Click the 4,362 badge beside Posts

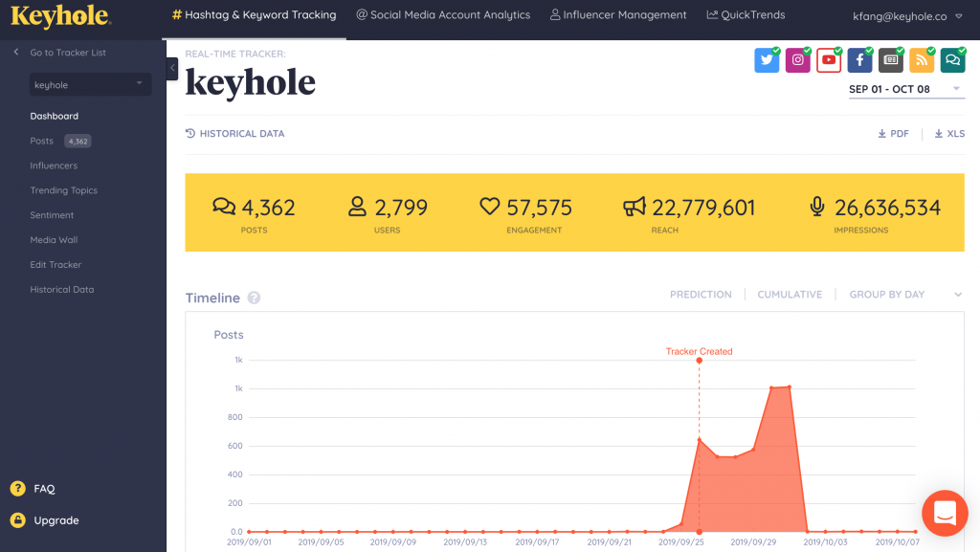tap(78, 142)
